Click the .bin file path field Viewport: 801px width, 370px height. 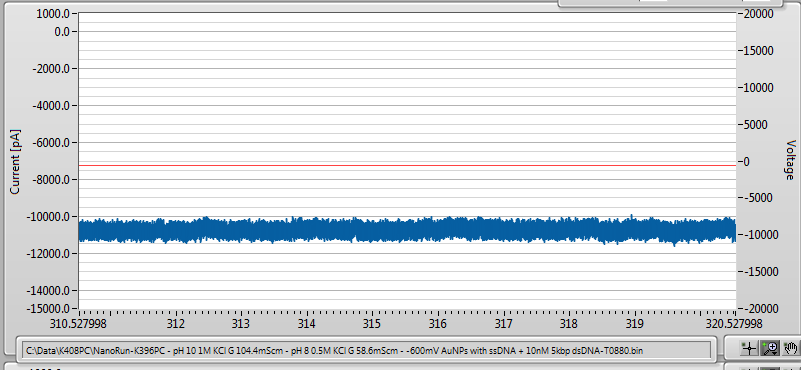pyautogui.click(x=367, y=350)
